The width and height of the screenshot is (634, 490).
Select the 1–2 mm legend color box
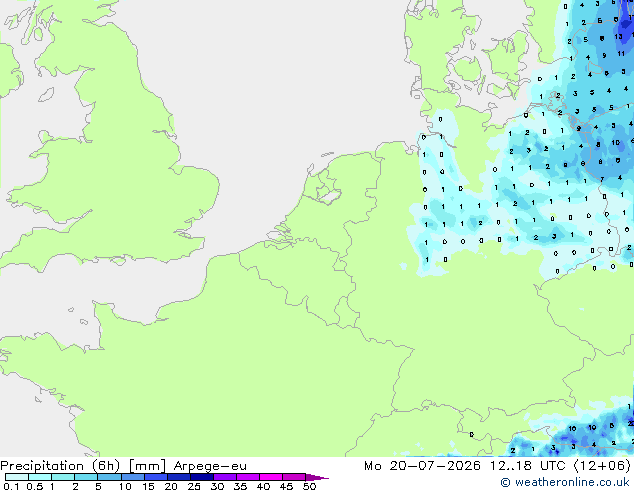tap(63, 477)
